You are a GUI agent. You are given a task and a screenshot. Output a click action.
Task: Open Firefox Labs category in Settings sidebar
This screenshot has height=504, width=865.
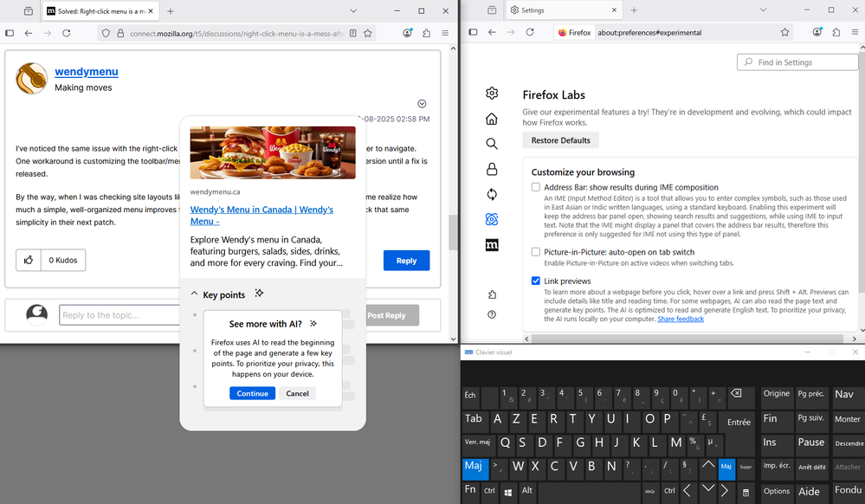[x=492, y=219]
